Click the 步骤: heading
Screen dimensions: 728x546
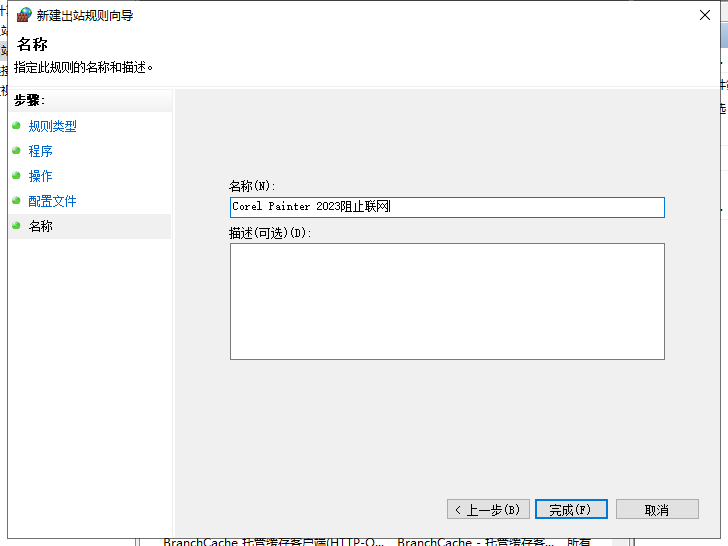click(29, 100)
